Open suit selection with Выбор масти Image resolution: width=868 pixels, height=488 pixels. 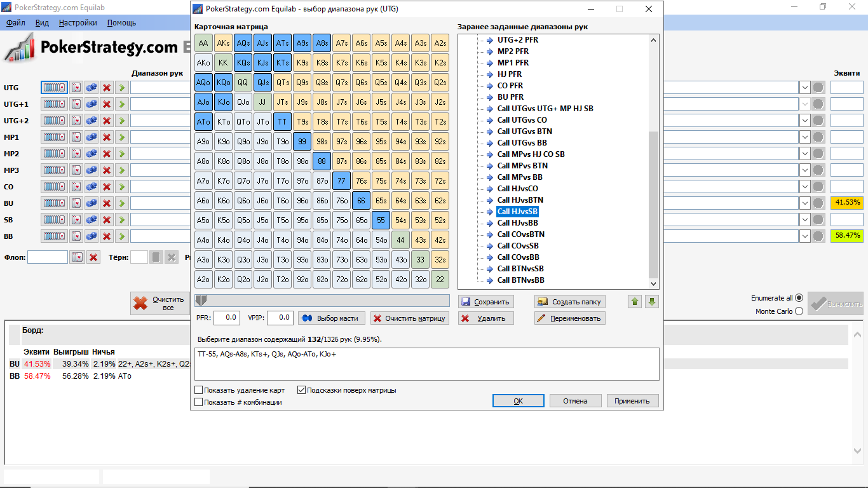click(332, 318)
